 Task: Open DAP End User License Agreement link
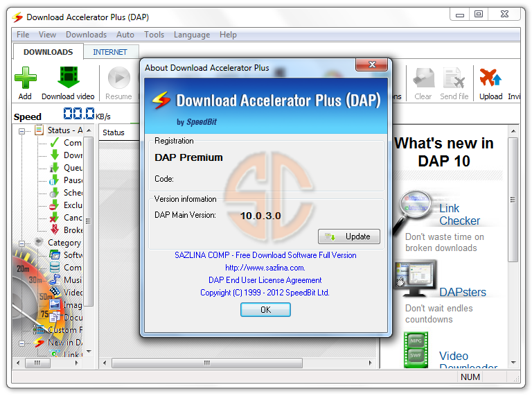pos(265,280)
